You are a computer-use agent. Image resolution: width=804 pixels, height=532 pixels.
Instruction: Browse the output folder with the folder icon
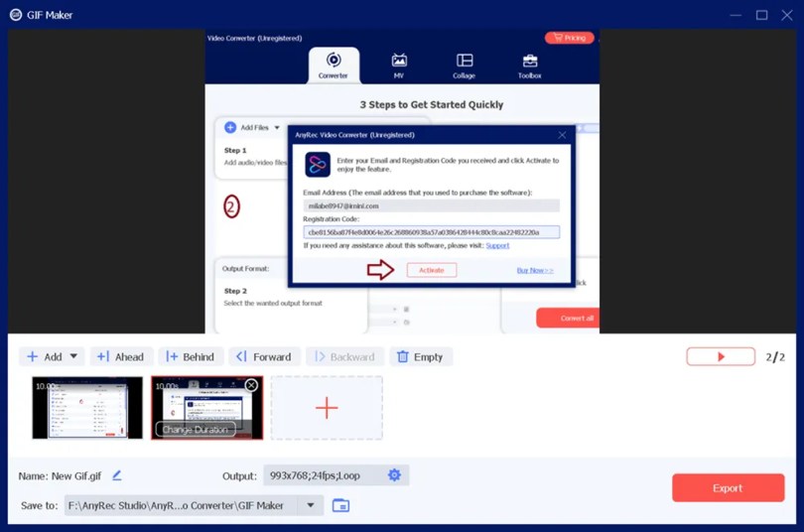[x=341, y=505]
